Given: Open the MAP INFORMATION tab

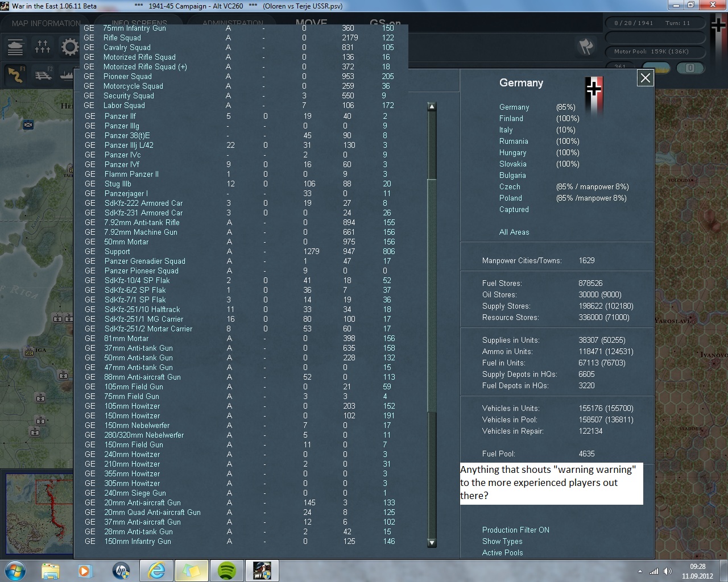Looking at the screenshot, I should click(x=46, y=23).
